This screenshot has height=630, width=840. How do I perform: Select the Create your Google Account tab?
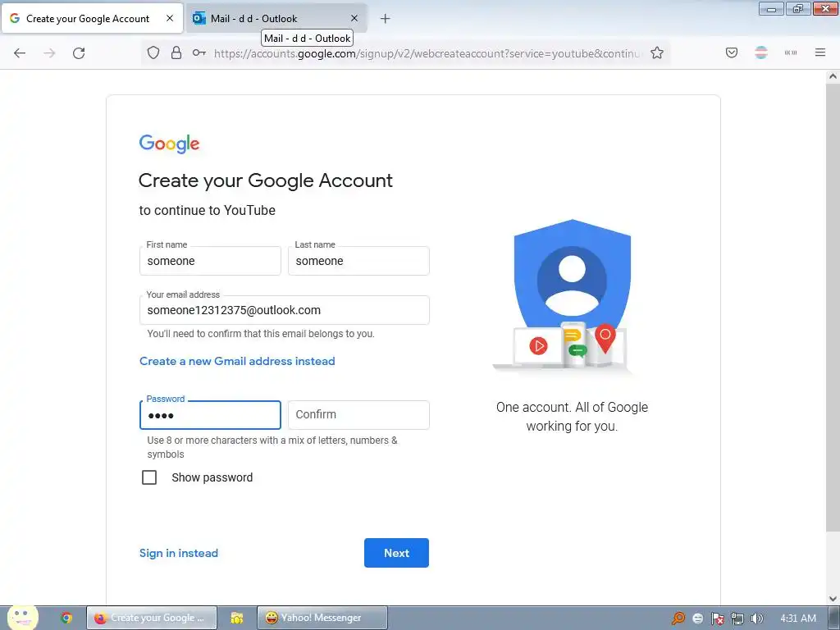coord(92,18)
